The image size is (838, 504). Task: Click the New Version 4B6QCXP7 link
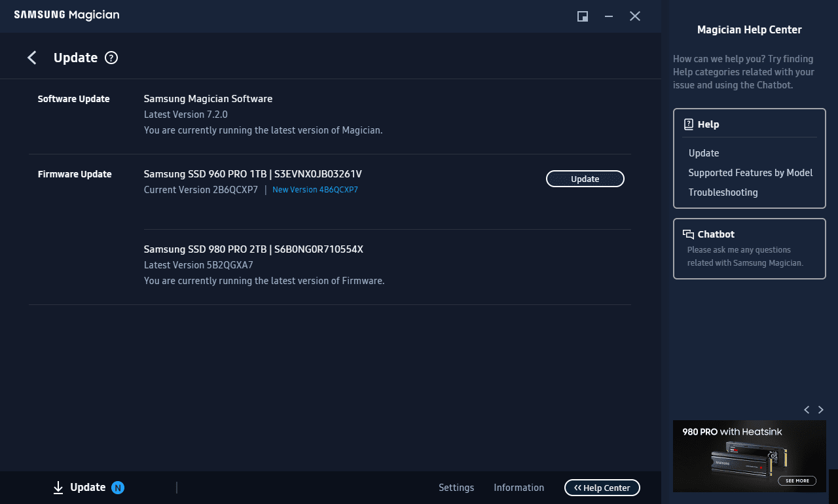315,190
